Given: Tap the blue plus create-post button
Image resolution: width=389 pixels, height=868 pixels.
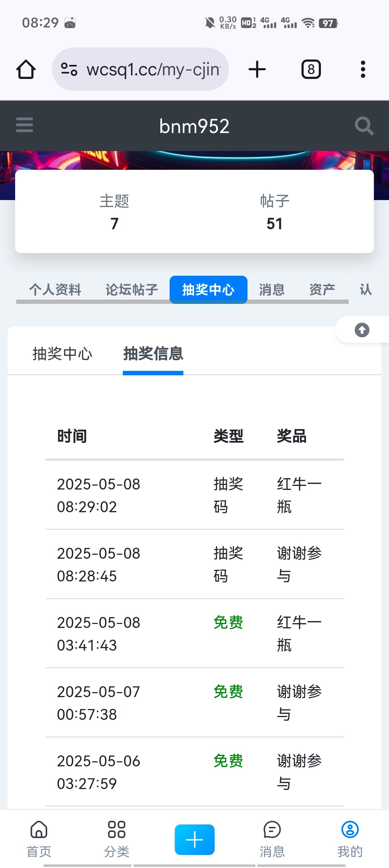Looking at the screenshot, I should [x=194, y=839].
